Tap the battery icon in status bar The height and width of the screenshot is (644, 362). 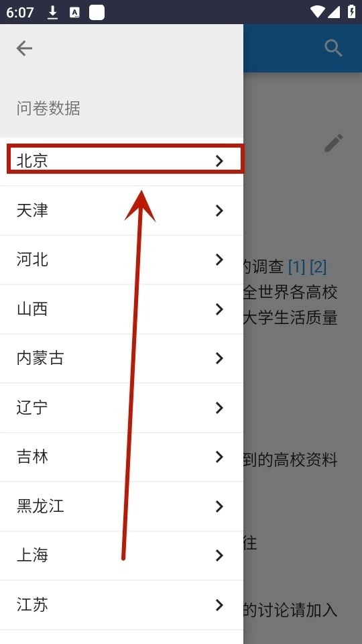coord(352,12)
